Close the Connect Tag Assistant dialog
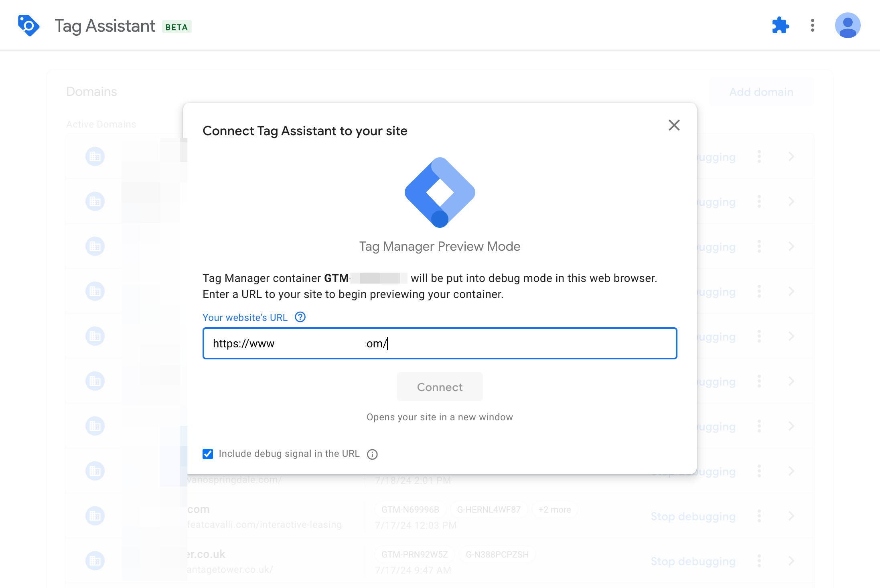The image size is (880, 588). [674, 125]
